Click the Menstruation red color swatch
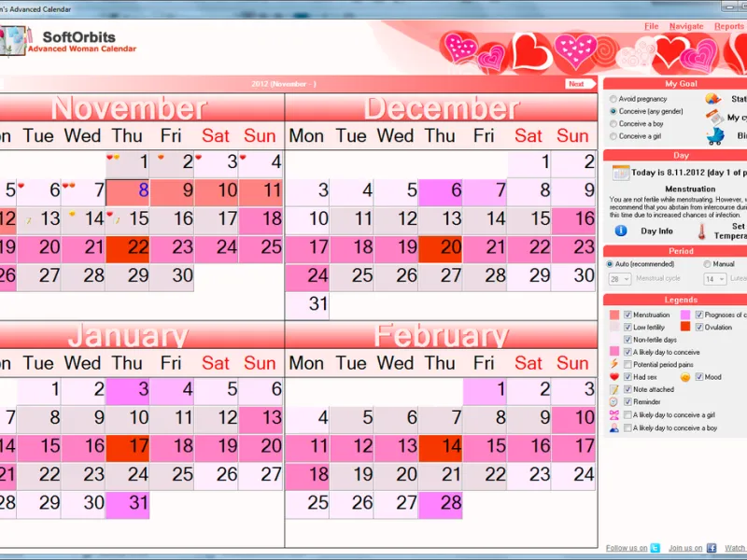 (x=614, y=315)
